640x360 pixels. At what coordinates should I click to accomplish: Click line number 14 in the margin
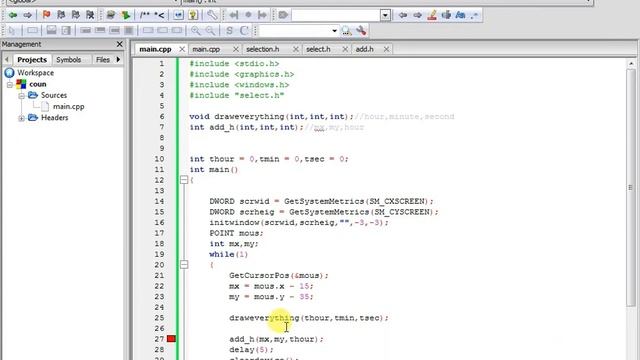159,201
